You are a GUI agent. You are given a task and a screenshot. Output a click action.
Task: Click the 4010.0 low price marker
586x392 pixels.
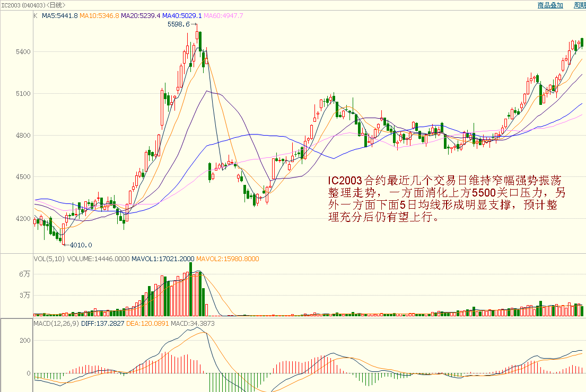point(81,245)
